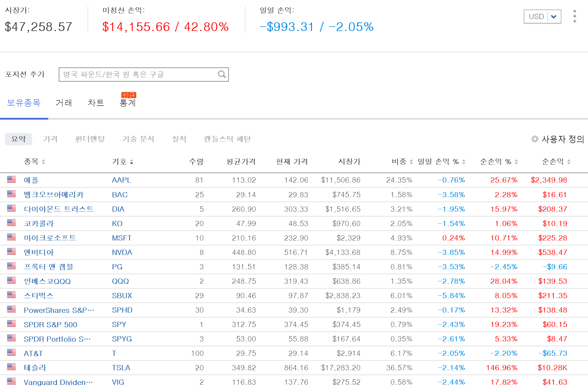Screen dimensions: 588x389
Task: Open the BAC symbol link
Action: [120, 194]
